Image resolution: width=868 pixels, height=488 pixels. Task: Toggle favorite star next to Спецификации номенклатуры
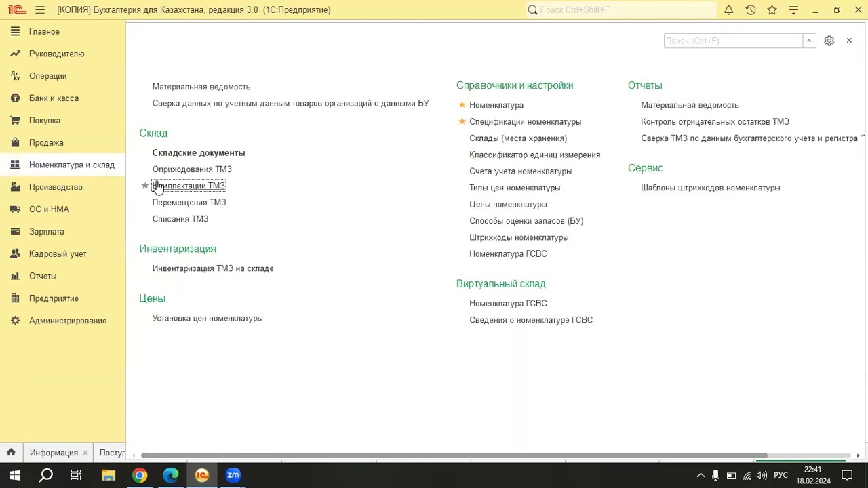(462, 122)
